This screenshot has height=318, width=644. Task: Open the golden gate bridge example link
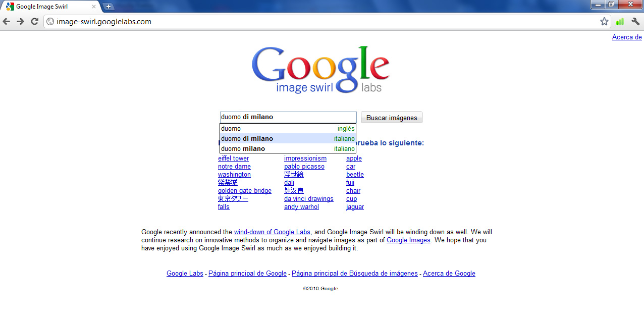tap(245, 191)
